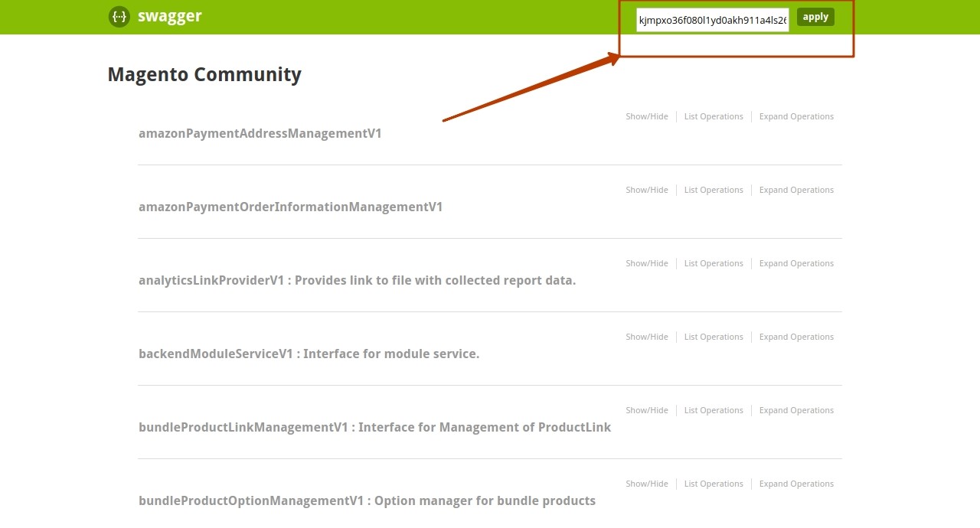Focus the API key input field
The image size is (980, 528).
pyautogui.click(x=712, y=20)
